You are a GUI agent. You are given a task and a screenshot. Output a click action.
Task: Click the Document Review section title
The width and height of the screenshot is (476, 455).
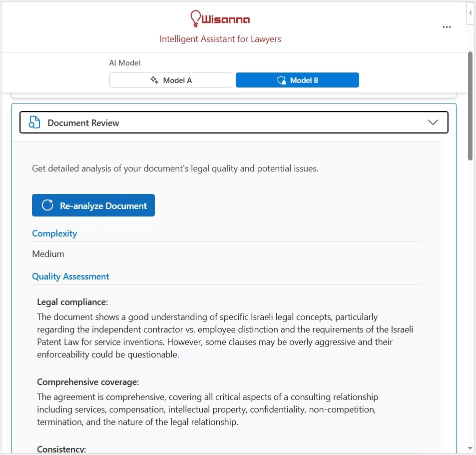pos(83,123)
